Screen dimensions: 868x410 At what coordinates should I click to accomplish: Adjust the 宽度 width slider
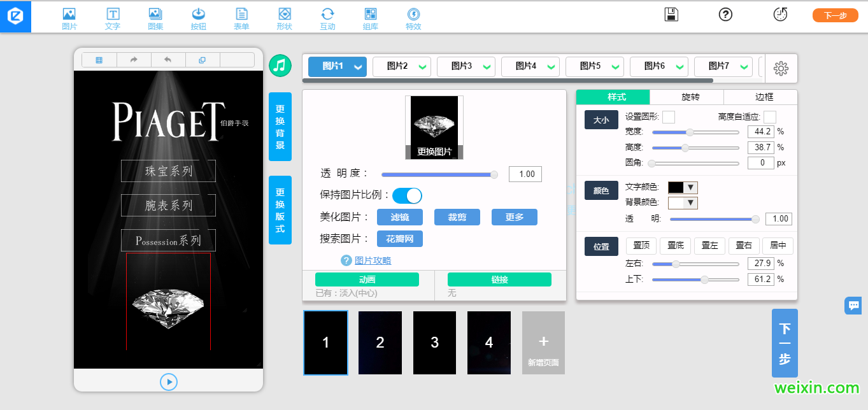(x=695, y=132)
